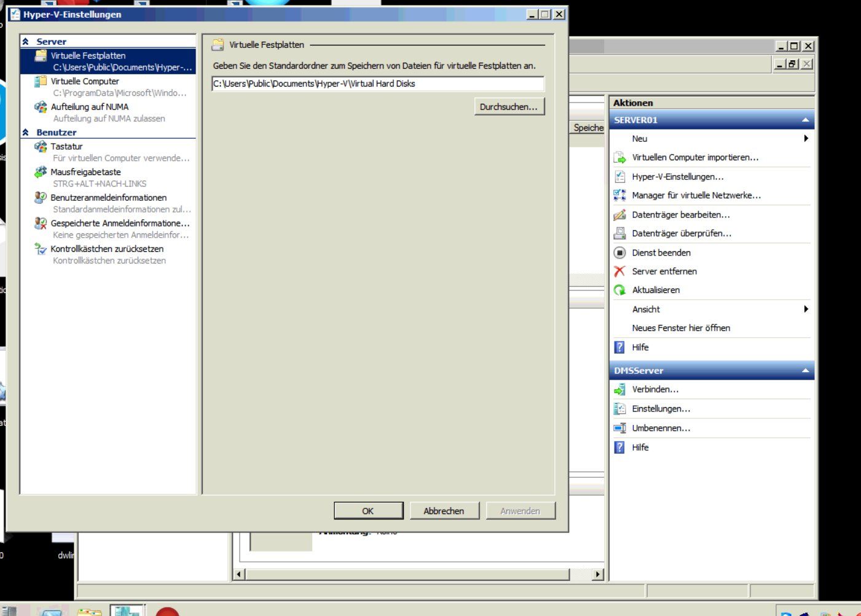The height and width of the screenshot is (616, 861).
Task: Collapse the DMSServer actions group
Action: pos(805,370)
